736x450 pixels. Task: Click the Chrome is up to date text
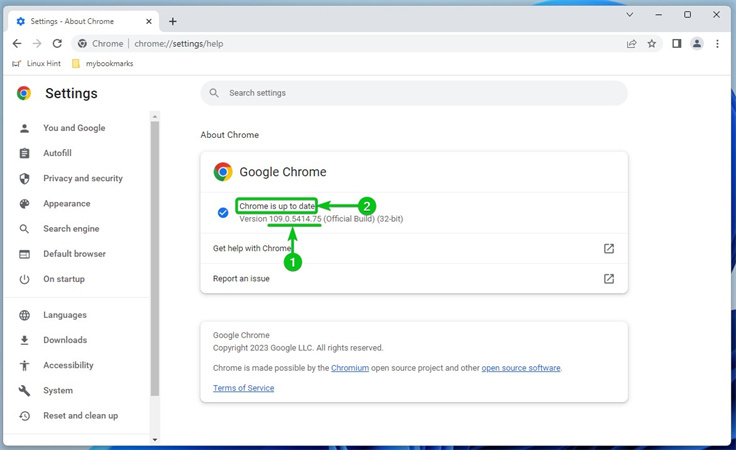pos(277,206)
